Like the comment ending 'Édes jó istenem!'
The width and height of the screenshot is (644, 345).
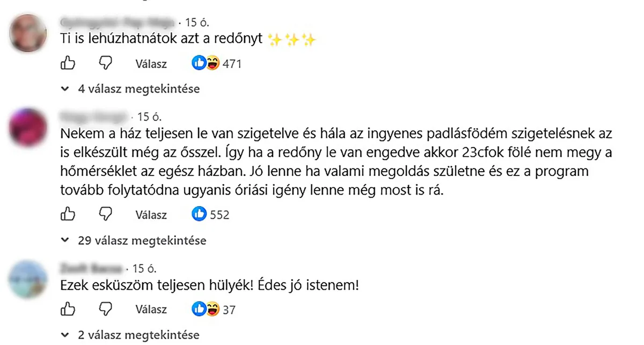68,309
